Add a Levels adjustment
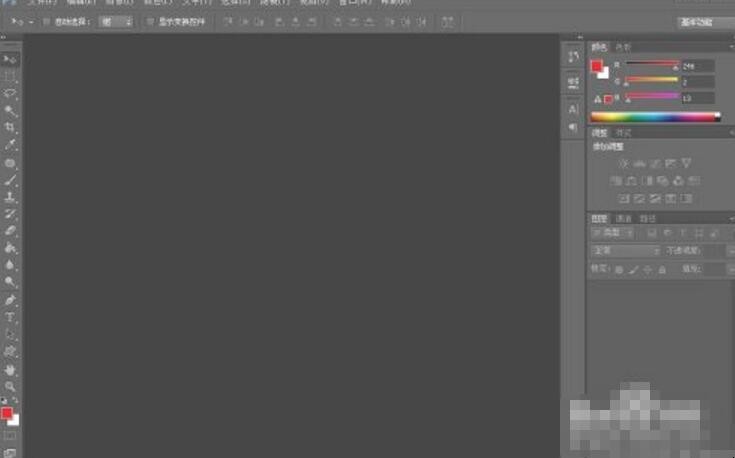The image size is (735, 458). tap(639, 164)
